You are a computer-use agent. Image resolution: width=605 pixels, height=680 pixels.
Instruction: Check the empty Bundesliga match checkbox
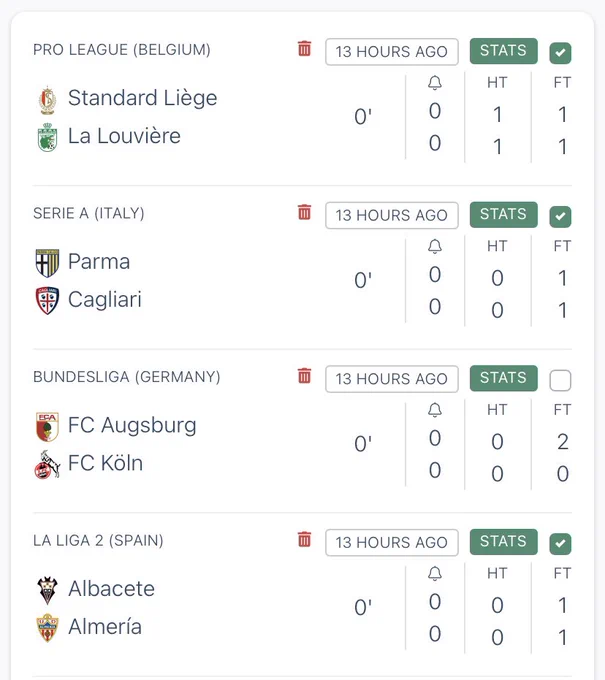[560, 380]
